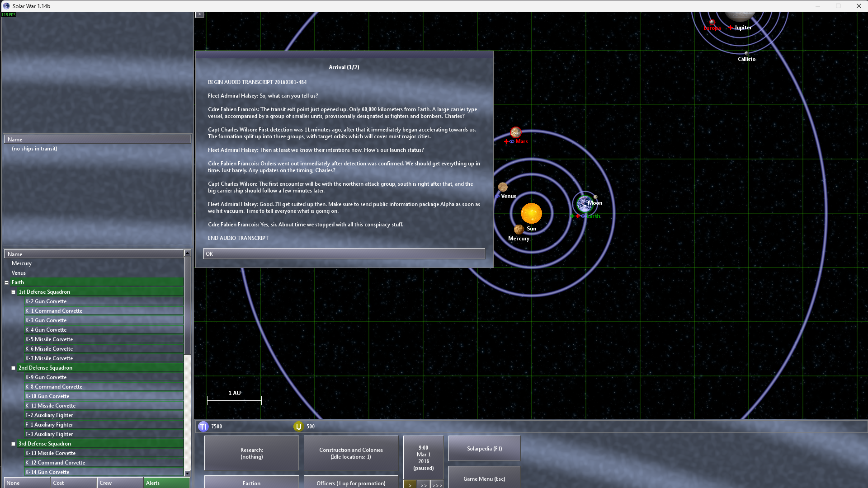The width and height of the screenshot is (868, 488).
Task: Select Callisto moon near Jupiter
Action: [746, 53]
